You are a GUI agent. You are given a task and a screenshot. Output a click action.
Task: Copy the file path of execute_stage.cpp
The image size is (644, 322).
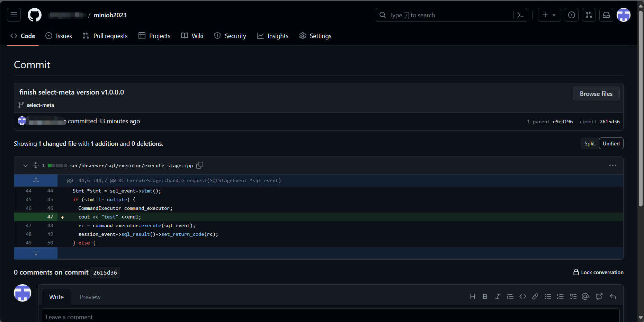click(x=200, y=165)
